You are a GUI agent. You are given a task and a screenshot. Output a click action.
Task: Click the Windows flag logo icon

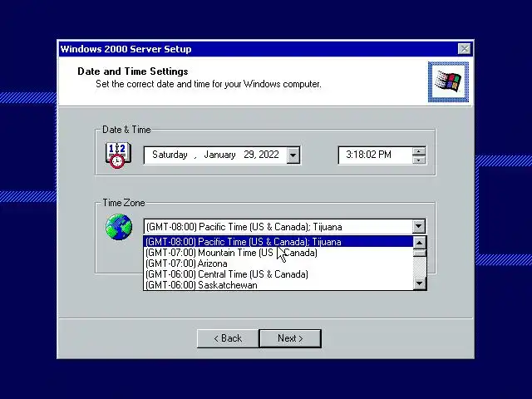pyautogui.click(x=448, y=81)
